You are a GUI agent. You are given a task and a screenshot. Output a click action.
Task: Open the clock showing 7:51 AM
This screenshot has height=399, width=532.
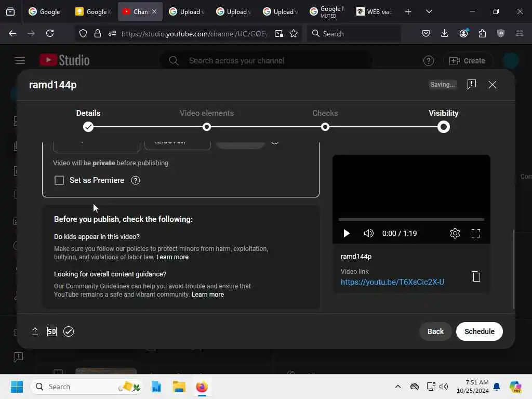click(472, 387)
